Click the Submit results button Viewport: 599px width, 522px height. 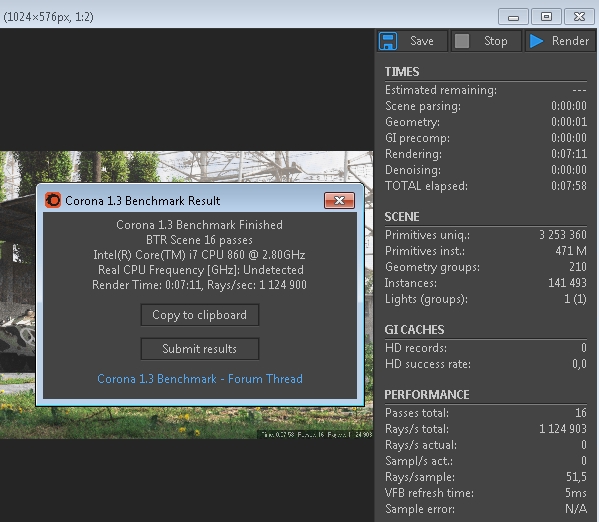click(200, 349)
